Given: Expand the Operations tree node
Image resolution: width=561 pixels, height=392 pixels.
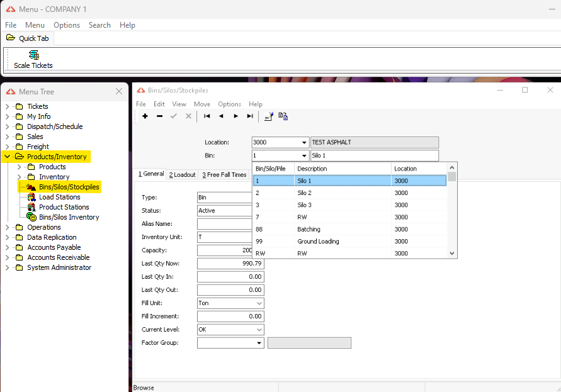Looking at the screenshot, I should coord(7,227).
